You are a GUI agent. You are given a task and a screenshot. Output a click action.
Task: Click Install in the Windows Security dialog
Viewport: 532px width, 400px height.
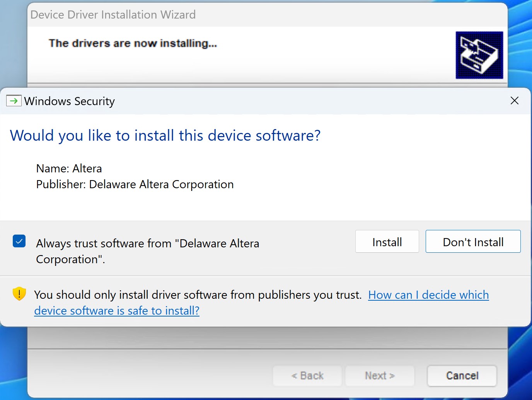click(387, 242)
